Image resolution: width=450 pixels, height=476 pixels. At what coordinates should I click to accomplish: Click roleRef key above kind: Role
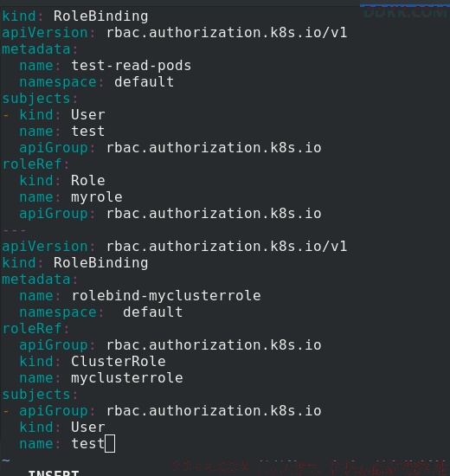click(x=32, y=164)
